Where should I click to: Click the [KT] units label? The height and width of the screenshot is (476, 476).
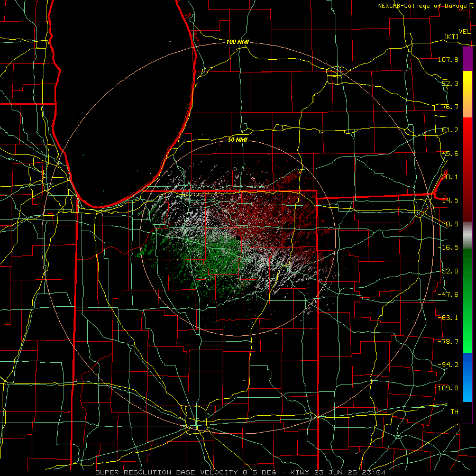[x=452, y=36]
